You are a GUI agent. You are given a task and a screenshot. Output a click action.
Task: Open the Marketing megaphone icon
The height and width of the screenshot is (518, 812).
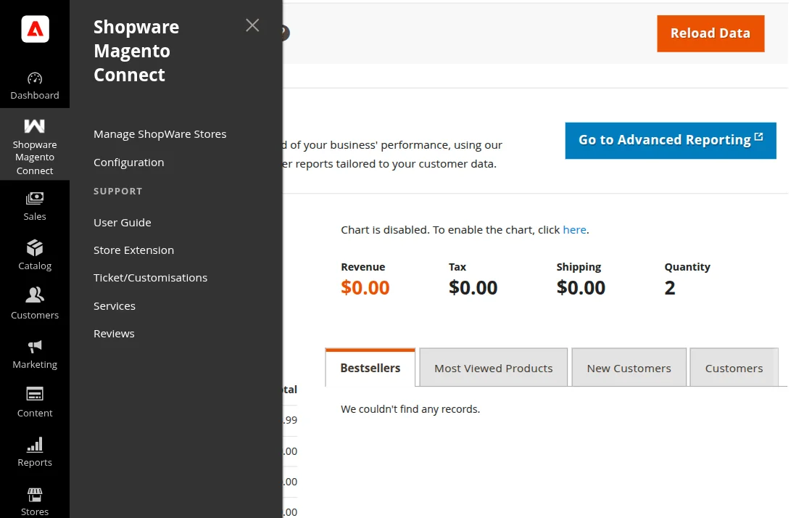click(35, 353)
